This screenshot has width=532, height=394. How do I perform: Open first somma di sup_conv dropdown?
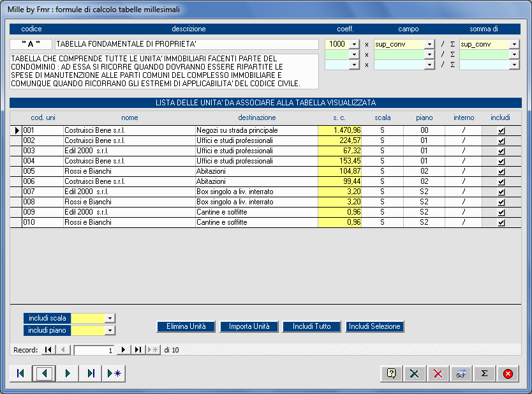(514, 44)
